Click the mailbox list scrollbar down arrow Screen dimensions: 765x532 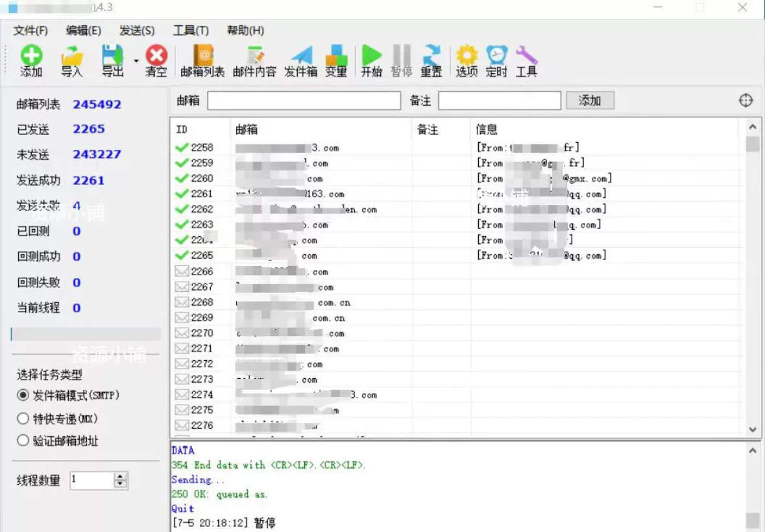pos(753,429)
